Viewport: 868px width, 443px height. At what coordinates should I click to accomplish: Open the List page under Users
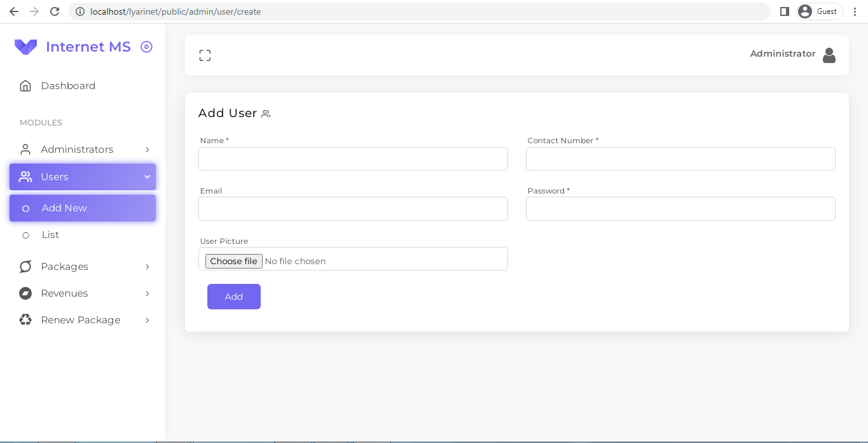point(51,234)
